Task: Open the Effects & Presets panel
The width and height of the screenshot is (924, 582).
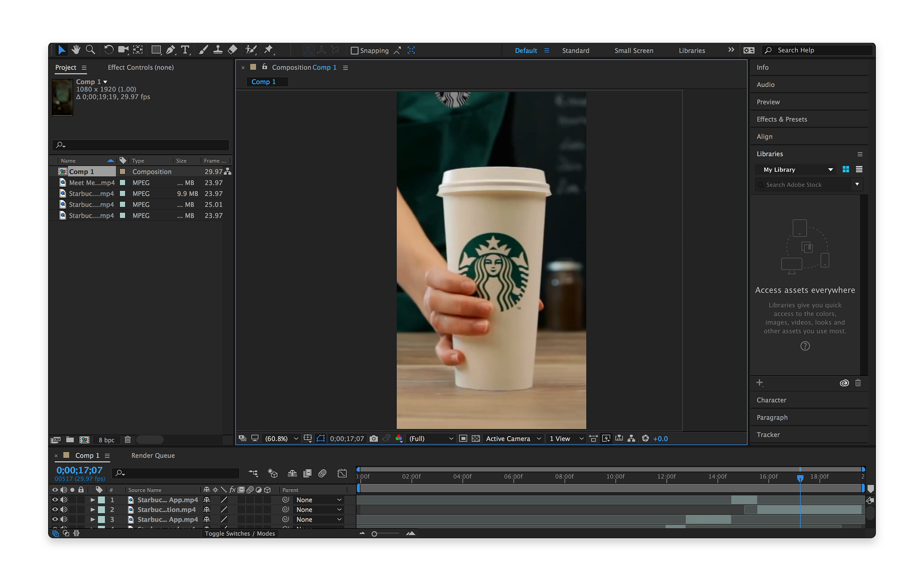Action: pos(782,119)
